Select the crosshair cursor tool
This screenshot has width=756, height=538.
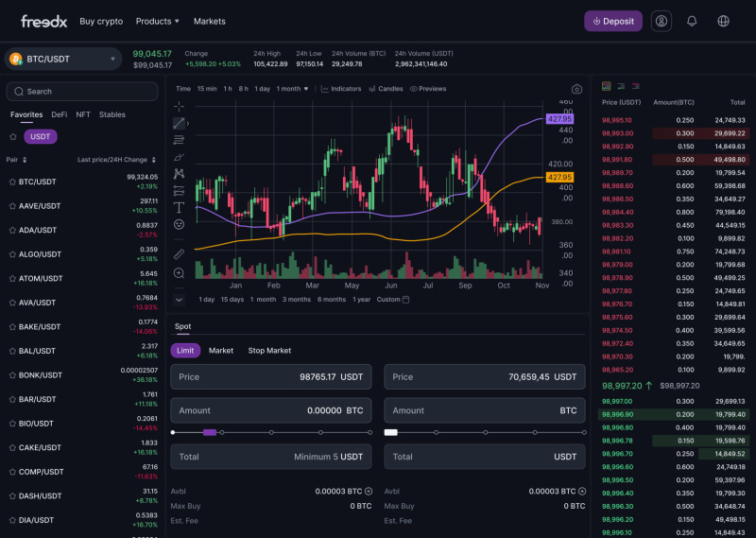(179, 106)
